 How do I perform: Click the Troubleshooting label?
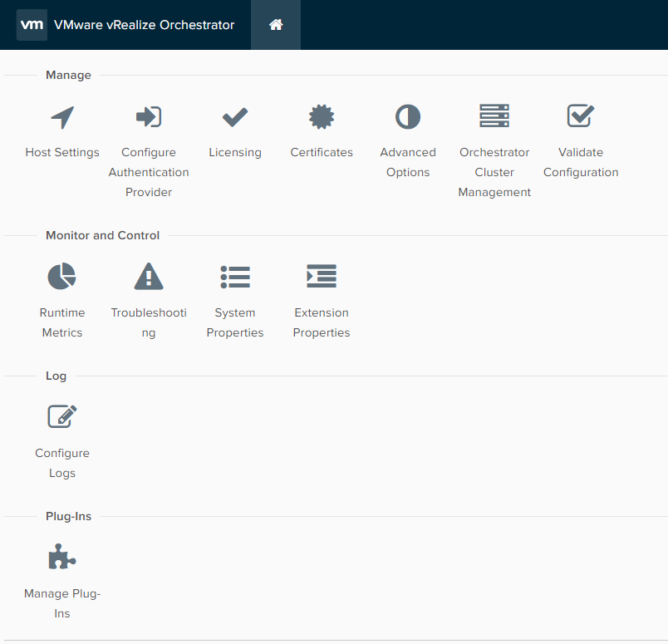coord(149,322)
